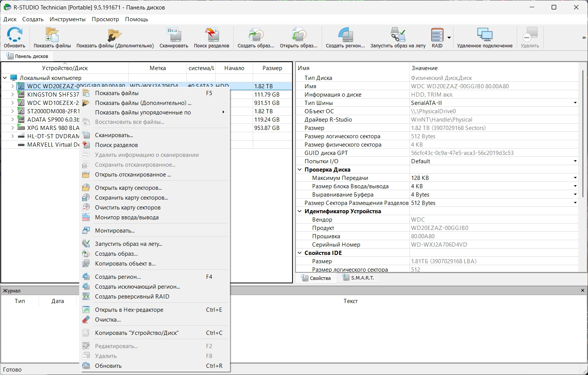Expand the KINGSTON SHFS37 drive tree node
Viewport: 588px width, 375px height.
point(13,95)
